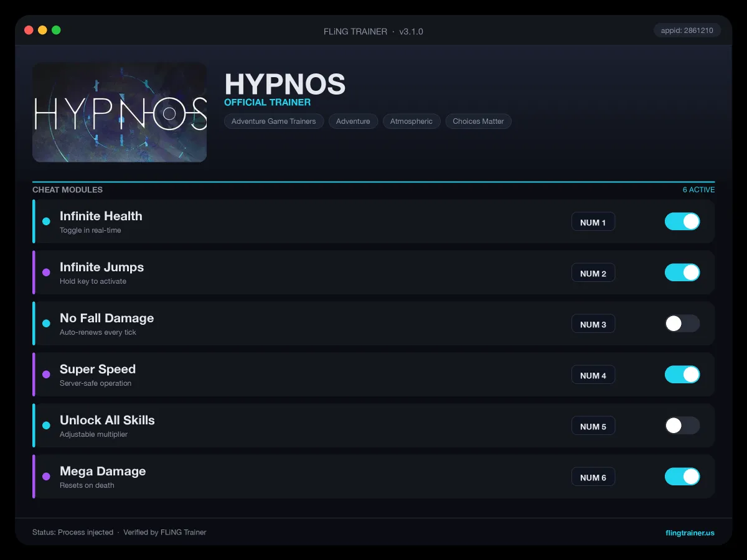
Task: Select the Adventure Game Trainers tag
Action: click(x=274, y=121)
